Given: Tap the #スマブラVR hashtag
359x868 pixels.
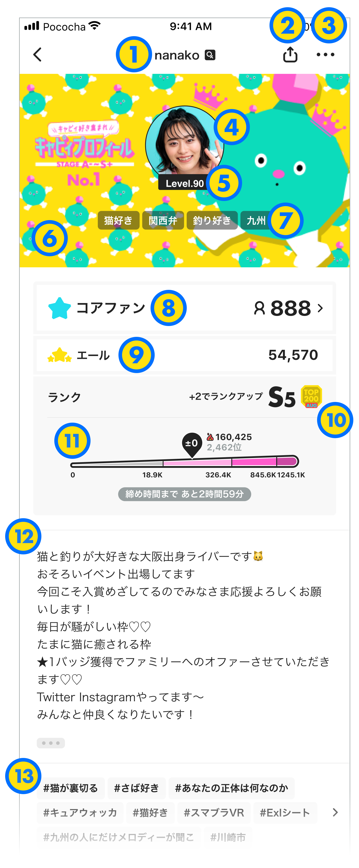Looking at the screenshot, I should [x=214, y=813].
